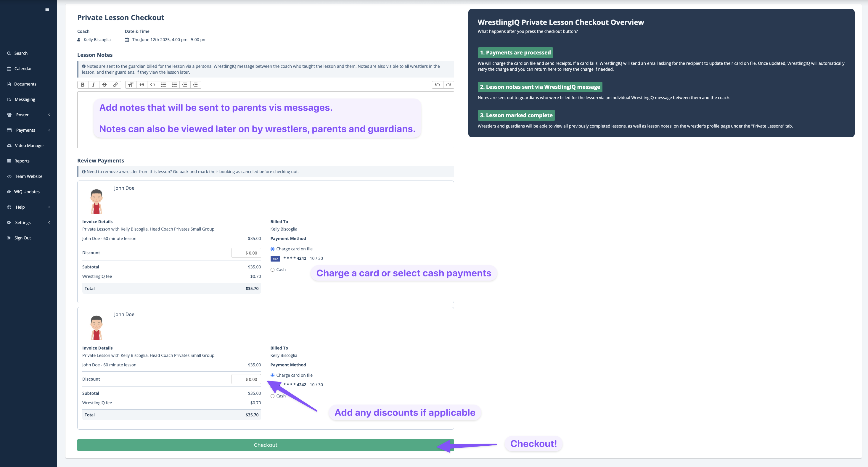Image resolution: width=868 pixels, height=467 pixels.
Task: Toggle bold formatting in lesson notes
Action: 83,85
